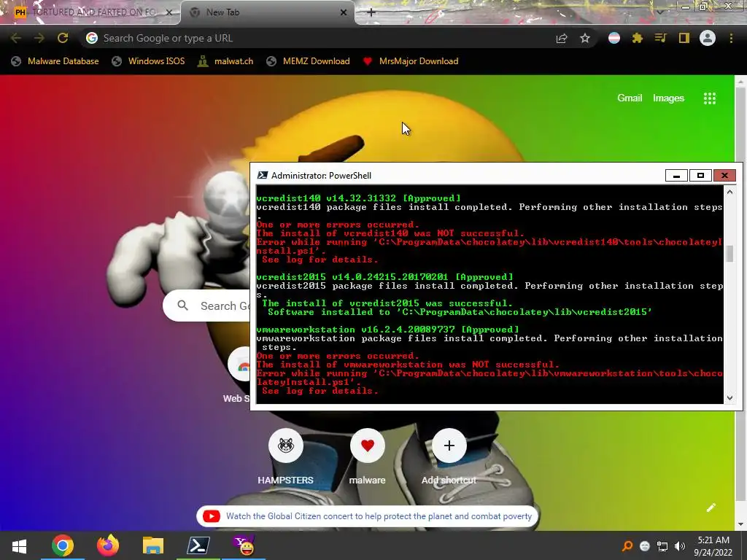Minimize the PowerShell window
This screenshot has height=560, width=747.
[676, 175]
